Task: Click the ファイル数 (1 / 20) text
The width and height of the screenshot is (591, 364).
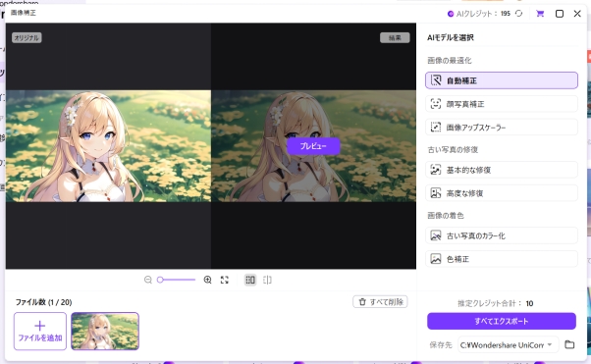Action: point(43,302)
